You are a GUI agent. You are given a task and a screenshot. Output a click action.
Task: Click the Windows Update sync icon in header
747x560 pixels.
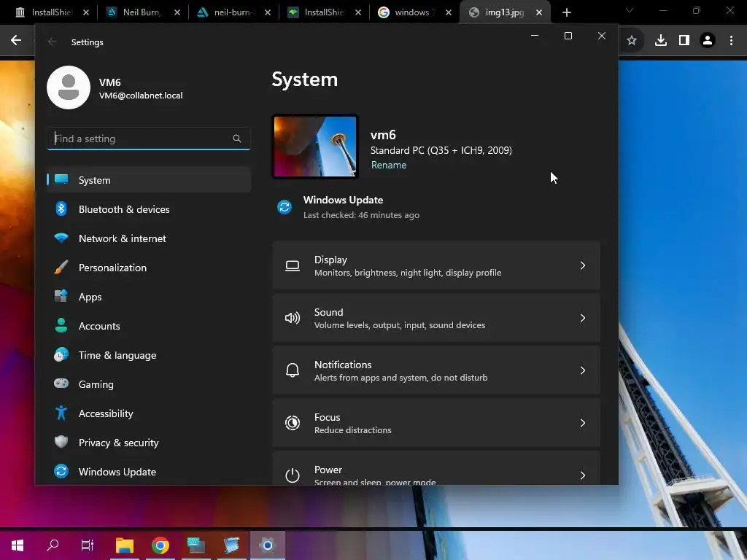pos(285,207)
